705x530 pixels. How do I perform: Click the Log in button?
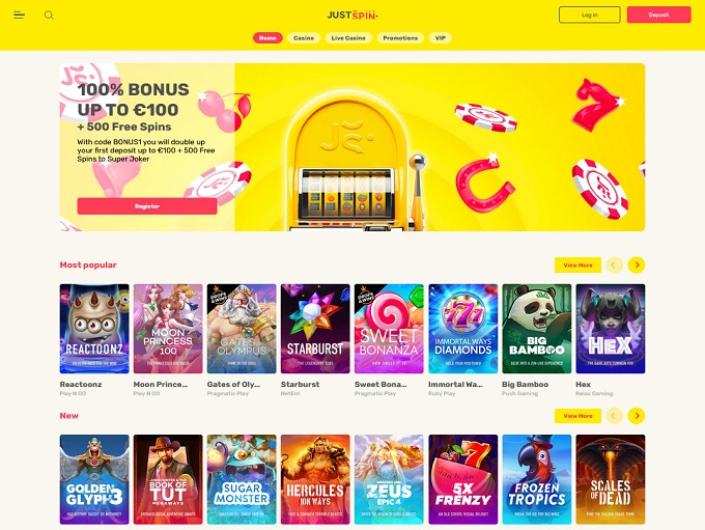click(x=589, y=15)
